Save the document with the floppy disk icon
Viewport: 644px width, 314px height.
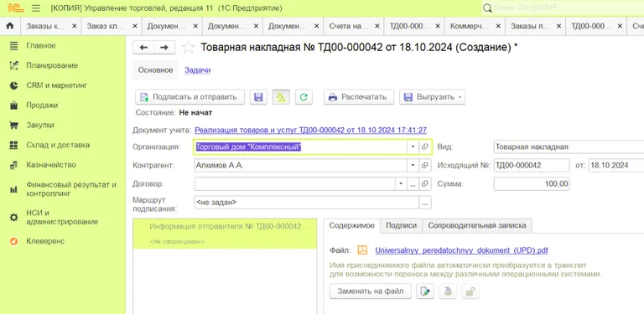[258, 97]
